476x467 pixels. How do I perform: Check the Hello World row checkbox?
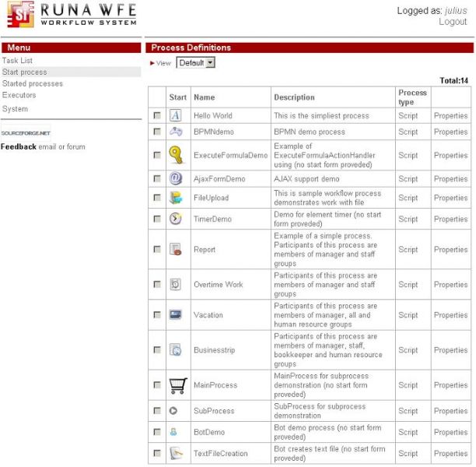tap(157, 116)
